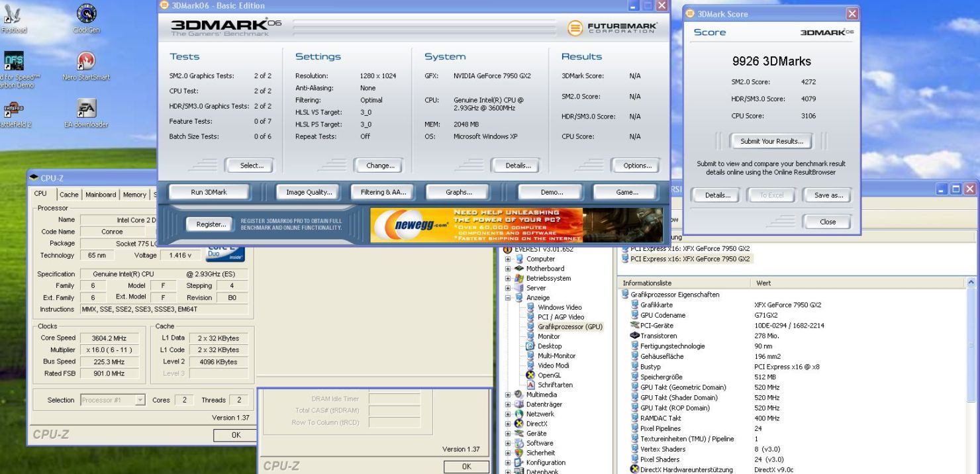Click Register button in 3DMark06
Viewport: 980px width, 474px height.
[x=210, y=224]
